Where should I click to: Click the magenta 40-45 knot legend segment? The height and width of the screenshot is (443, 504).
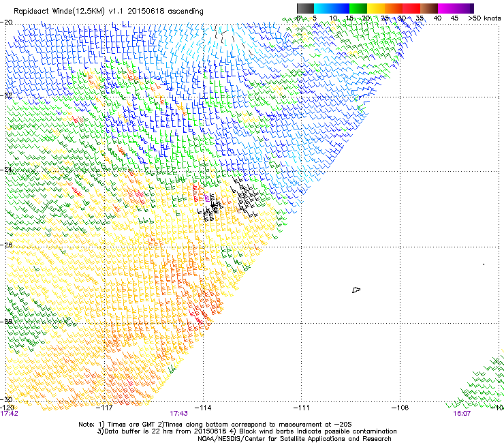pyautogui.click(x=447, y=8)
